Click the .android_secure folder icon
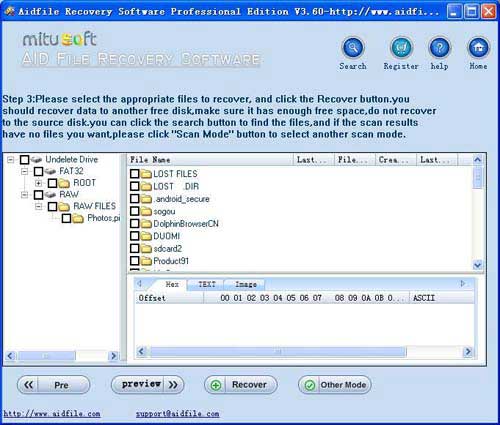This screenshot has height=425, width=500. 146,199
